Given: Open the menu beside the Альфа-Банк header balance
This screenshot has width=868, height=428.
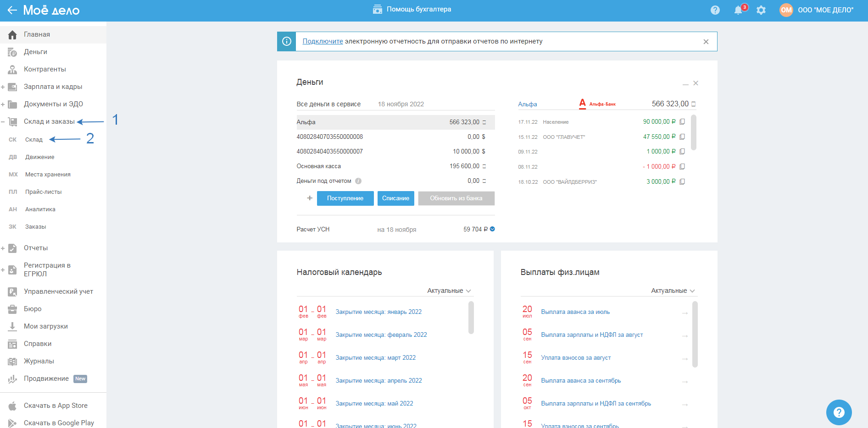Looking at the screenshot, I should tap(693, 104).
